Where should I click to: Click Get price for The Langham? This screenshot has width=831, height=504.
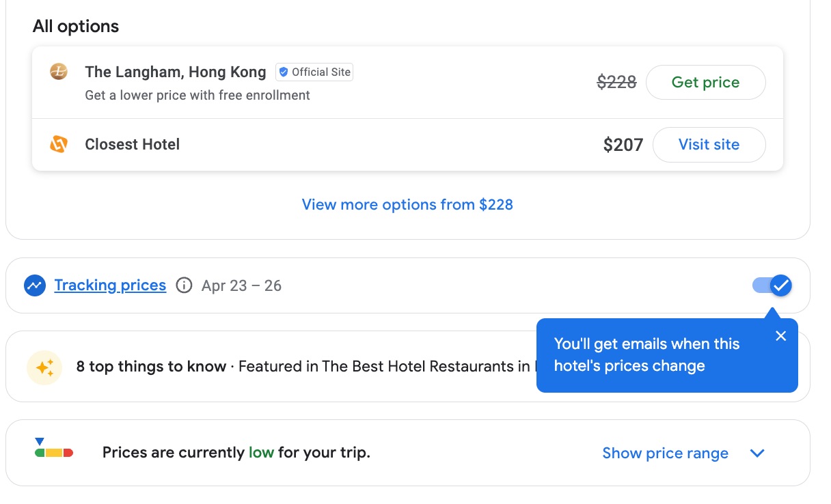pos(705,82)
